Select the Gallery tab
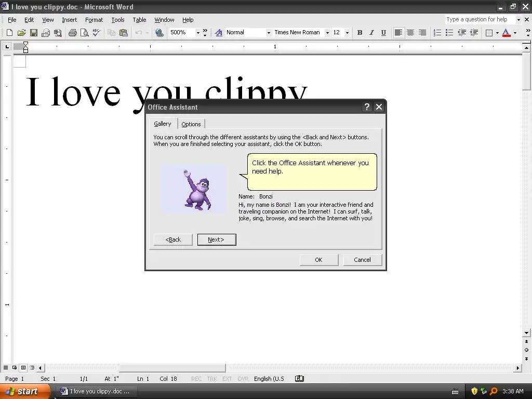 [x=163, y=124]
